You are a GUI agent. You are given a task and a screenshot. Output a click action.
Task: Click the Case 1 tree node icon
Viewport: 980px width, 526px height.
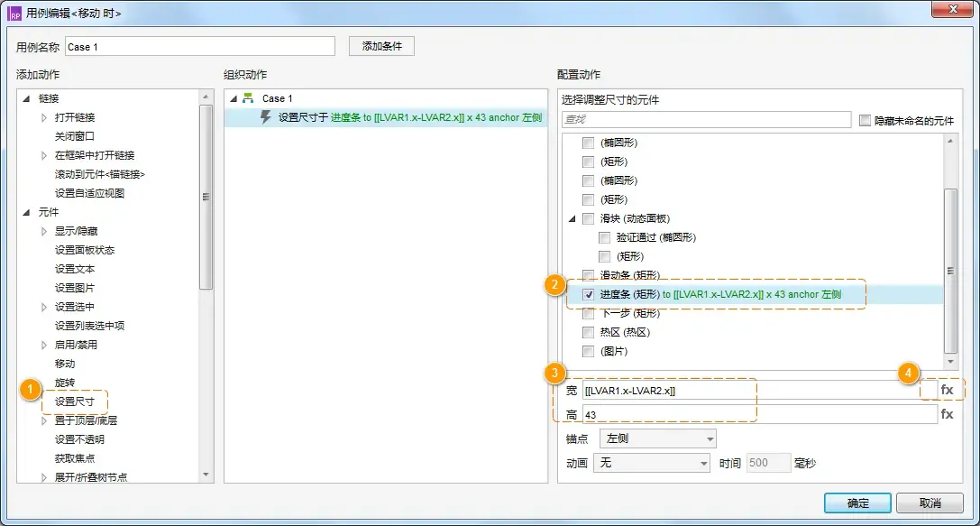click(x=249, y=98)
